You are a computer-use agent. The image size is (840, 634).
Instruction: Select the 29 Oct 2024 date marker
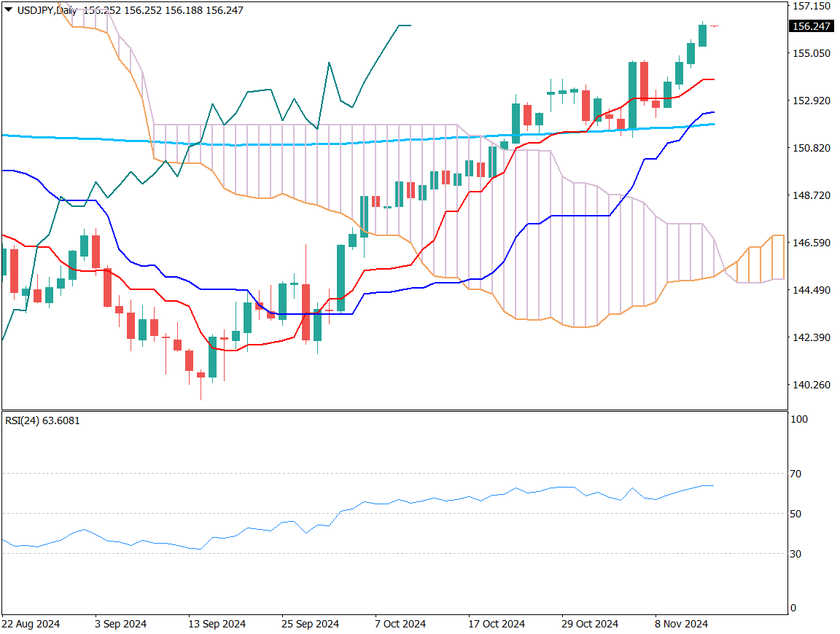[589, 624]
